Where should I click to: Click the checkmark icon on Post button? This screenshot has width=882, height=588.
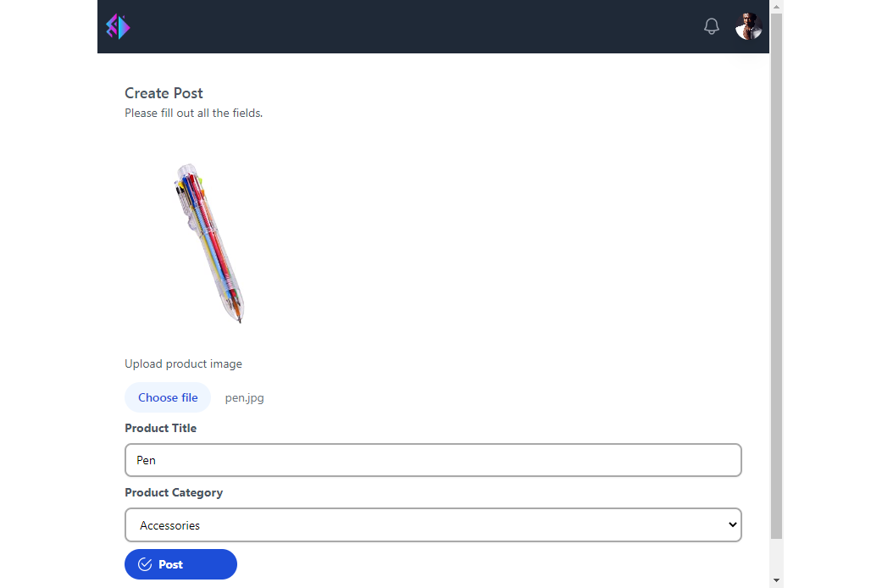coord(145,564)
